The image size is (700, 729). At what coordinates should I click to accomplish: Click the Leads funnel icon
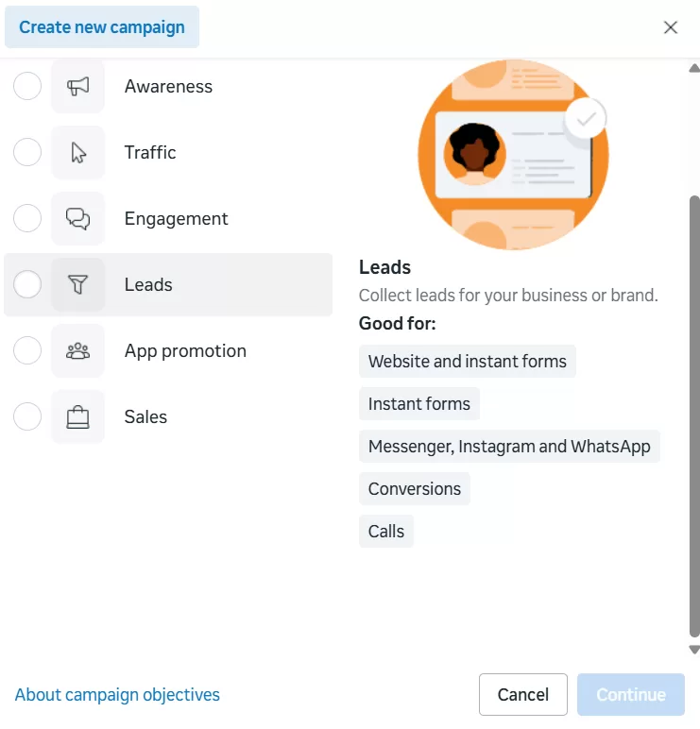[77, 285]
